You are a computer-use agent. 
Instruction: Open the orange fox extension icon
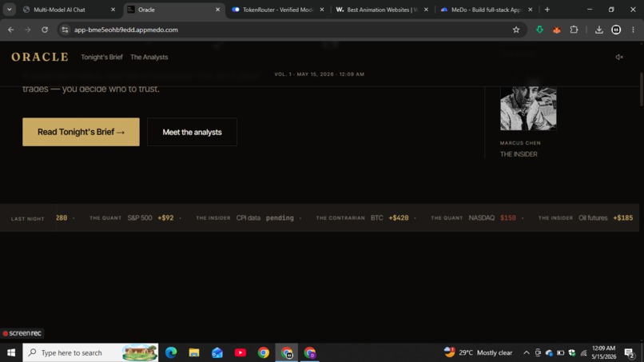[557, 30]
